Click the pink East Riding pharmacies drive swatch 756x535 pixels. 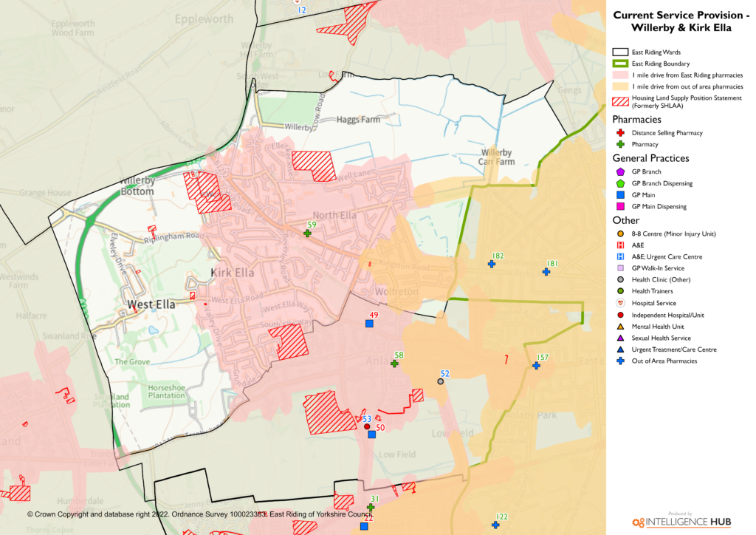[x=620, y=75]
